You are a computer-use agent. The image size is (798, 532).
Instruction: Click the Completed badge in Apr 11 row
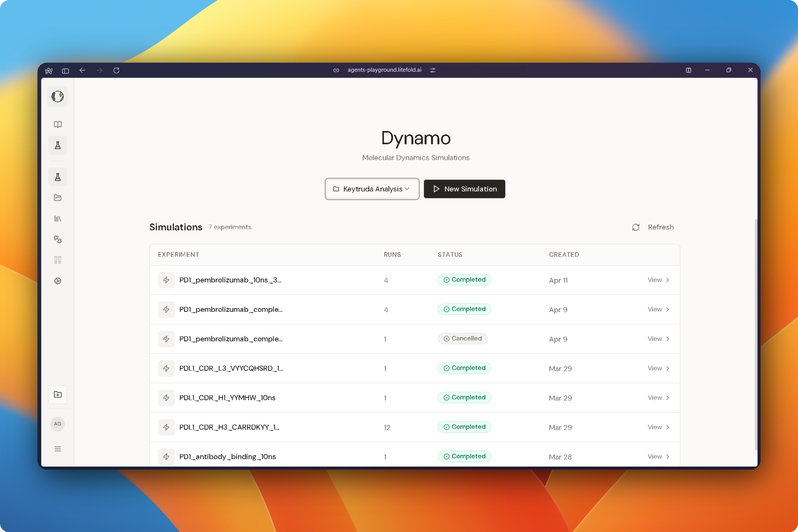(464, 280)
